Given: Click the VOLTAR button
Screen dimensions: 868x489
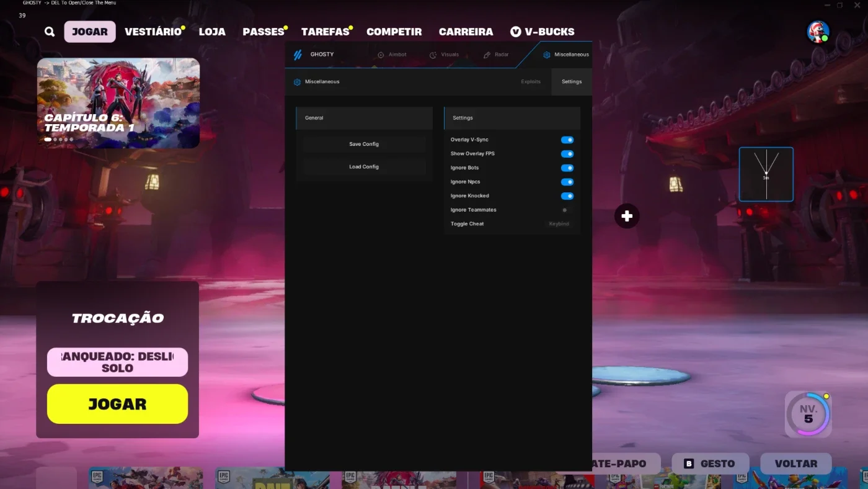Looking at the screenshot, I should click(x=796, y=464).
